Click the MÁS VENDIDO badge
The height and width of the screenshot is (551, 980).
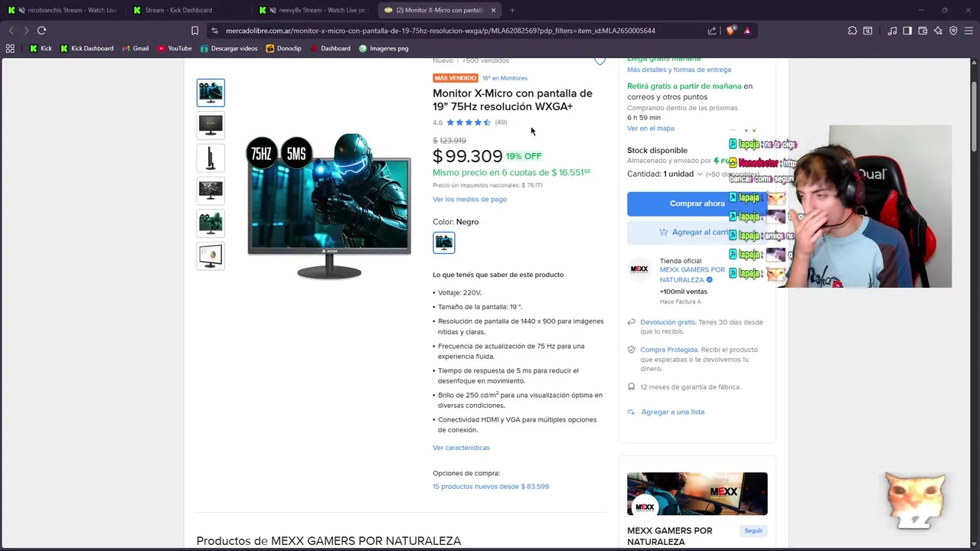click(456, 78)
